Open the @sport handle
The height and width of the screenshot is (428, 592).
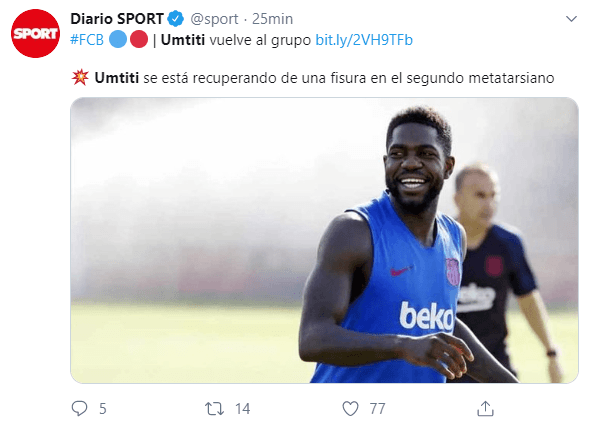(214, 19)
